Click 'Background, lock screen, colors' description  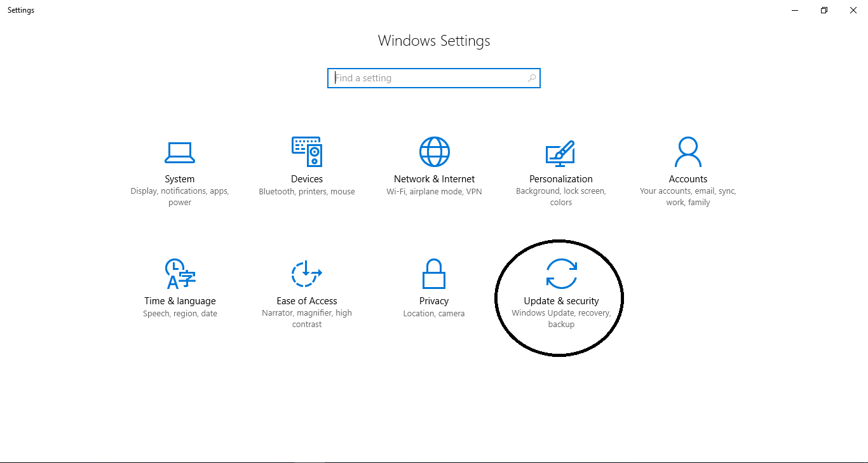[561, 197]
